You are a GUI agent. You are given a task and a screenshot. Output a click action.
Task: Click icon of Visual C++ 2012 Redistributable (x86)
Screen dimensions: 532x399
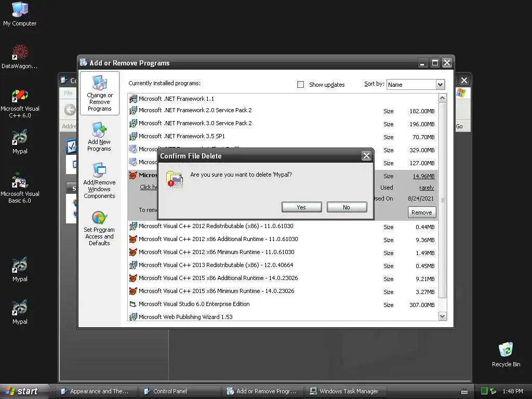pos(133,226)
